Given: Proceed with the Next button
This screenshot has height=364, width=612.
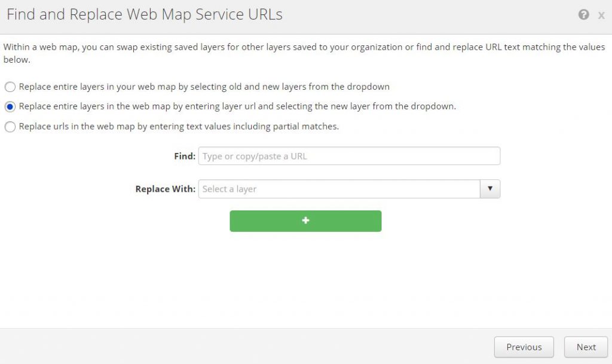Looking at the screenshot, I should (x=586, y=347).
